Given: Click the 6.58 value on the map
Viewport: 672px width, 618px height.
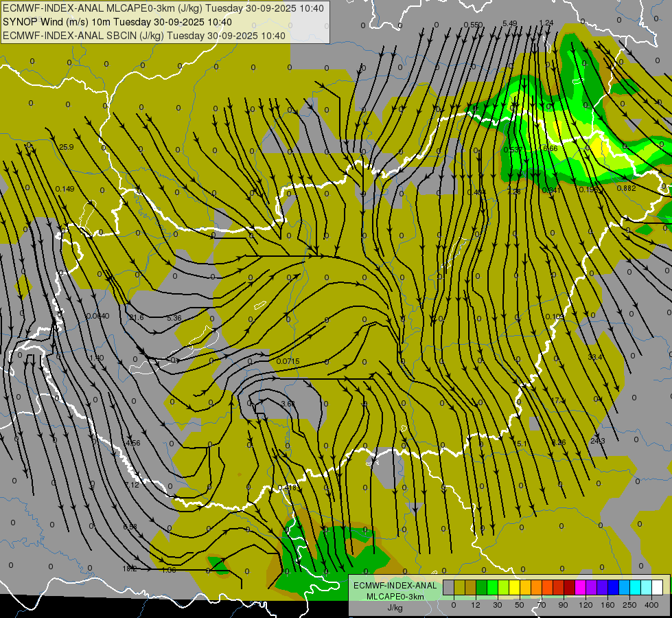Looking at the screenshot, I should point(130,526).
